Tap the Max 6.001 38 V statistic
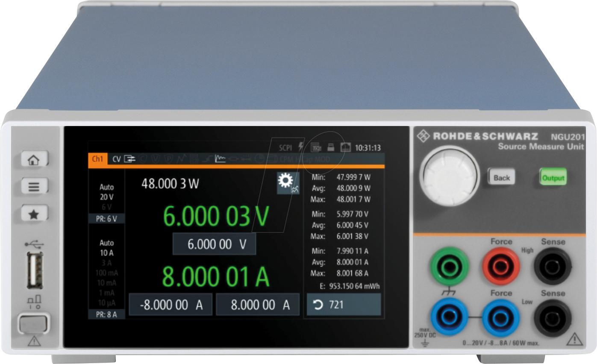 (x=340, y=236)
